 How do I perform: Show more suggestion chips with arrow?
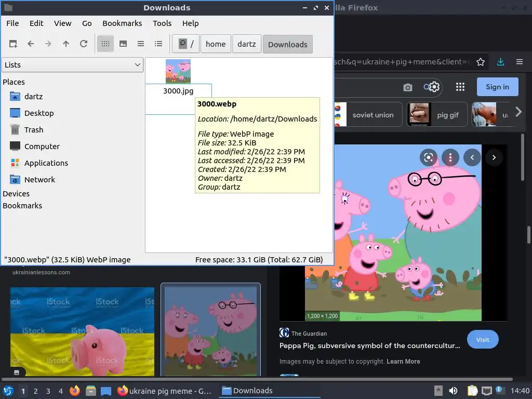click(x=518, y=112)
